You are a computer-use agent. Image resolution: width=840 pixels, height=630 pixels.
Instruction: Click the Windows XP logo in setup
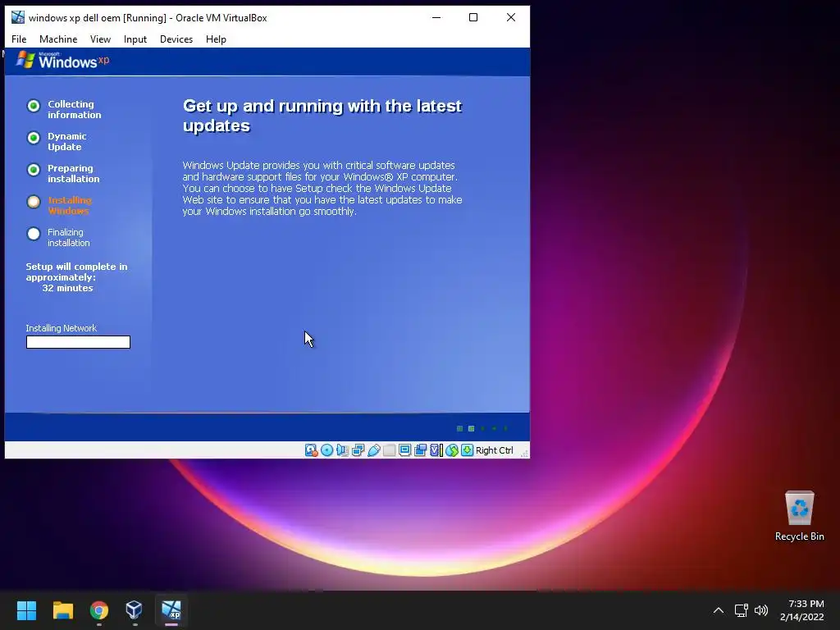click(x=62, y=60)
